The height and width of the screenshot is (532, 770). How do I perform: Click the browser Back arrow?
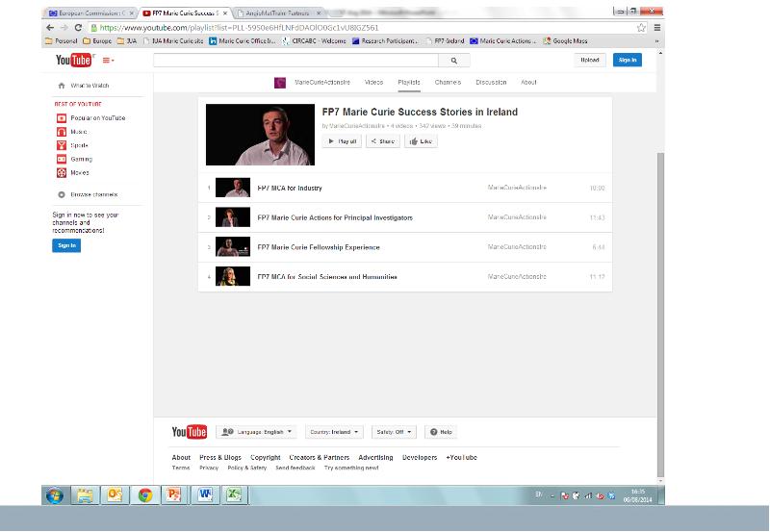tap(50, 28)
